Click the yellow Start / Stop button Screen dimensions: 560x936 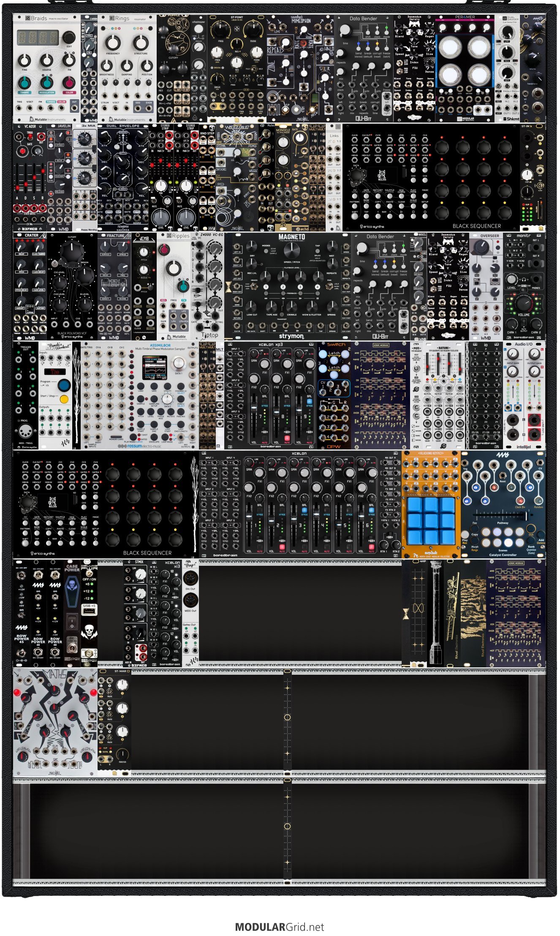pos(64,399)
